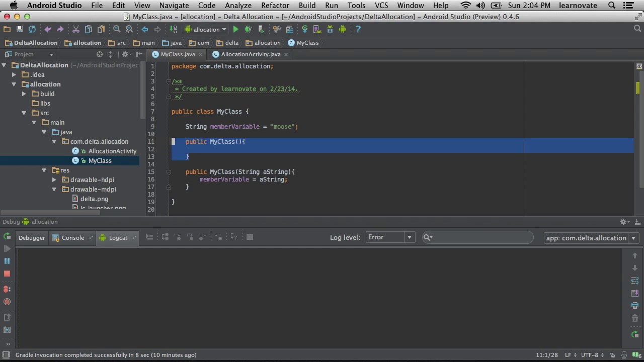Viewport: 644px width, 362px height.
Task: Click Collapse All in Project panel
Action: 110,54
